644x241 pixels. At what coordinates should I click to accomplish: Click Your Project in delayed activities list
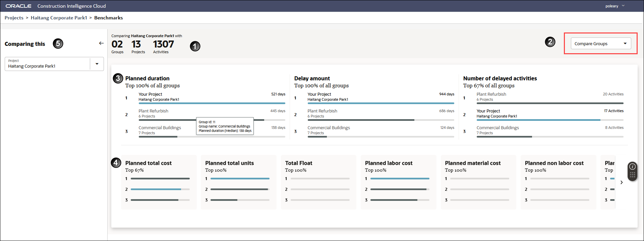488,111
